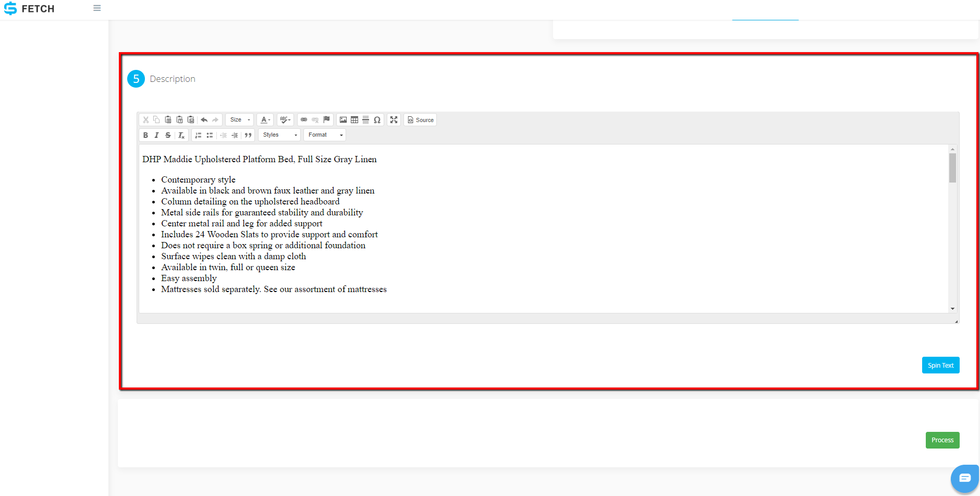The image size is (980, 496).
Task: Toggle numbered list
Action: coord(198,135)
